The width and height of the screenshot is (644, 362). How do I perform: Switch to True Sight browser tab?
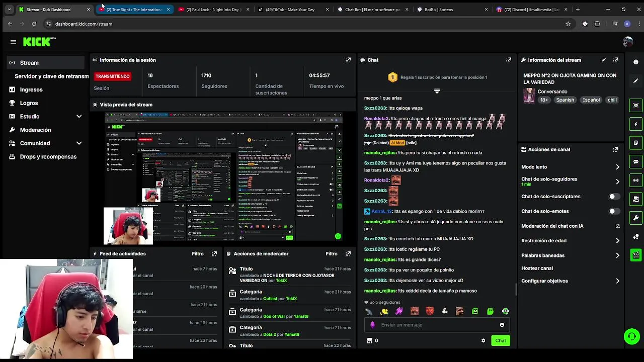[134, 9]
